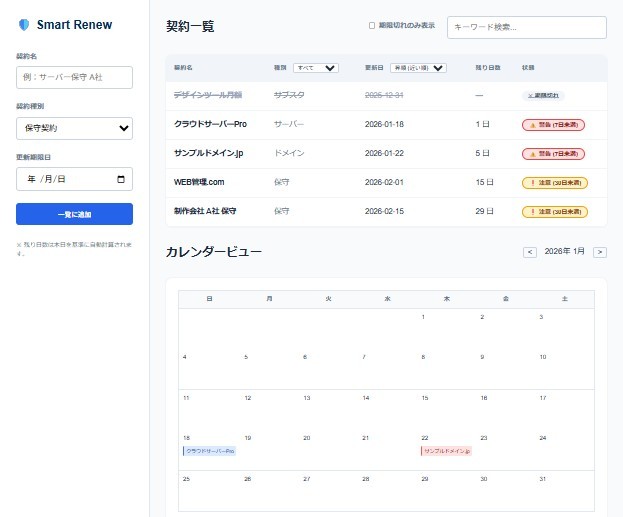
Task: Select calendar date cell for the 15th
Action: (446, 410)
